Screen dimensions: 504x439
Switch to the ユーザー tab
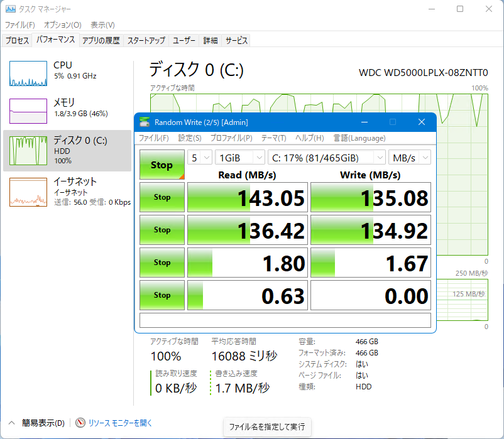pos(184,40)
